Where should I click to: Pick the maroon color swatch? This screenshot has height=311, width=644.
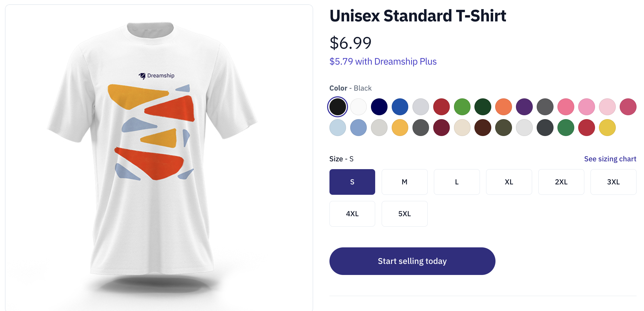point(441,128)
